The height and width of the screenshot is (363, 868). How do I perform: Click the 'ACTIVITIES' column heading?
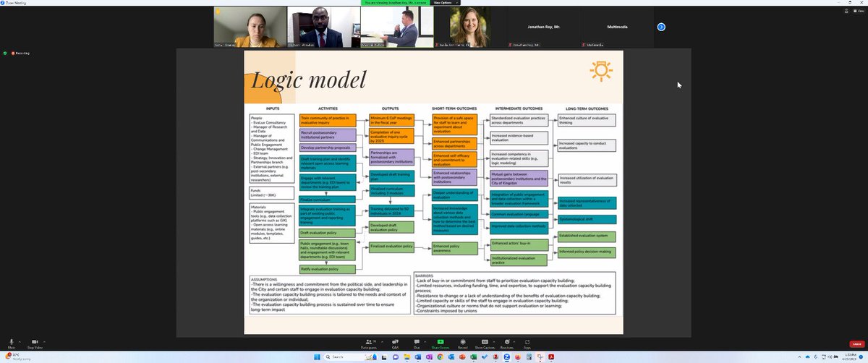click(x=328, y=108)
